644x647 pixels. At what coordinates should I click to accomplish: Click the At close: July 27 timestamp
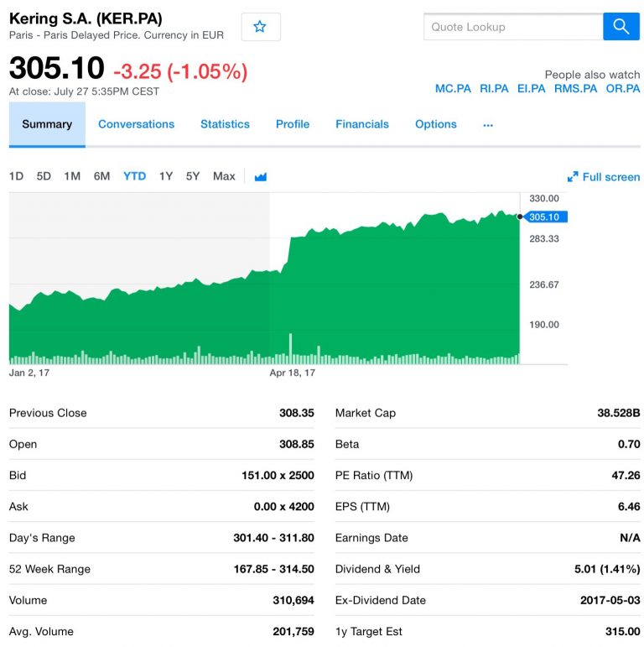pos(84,91)
